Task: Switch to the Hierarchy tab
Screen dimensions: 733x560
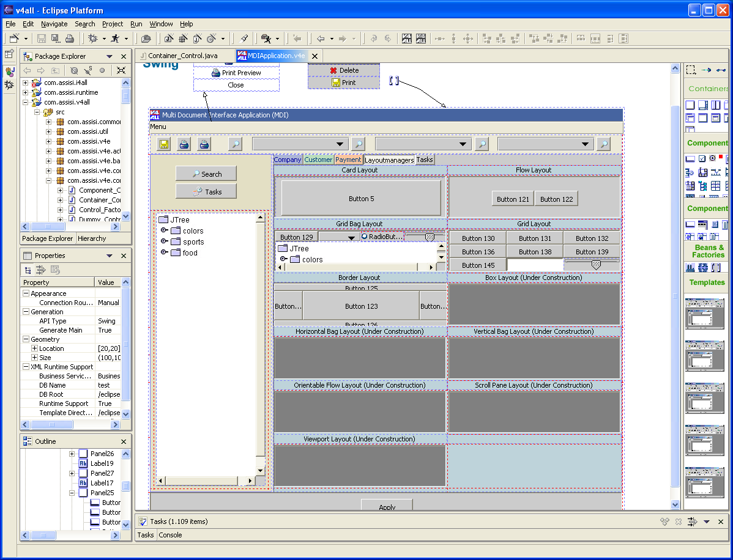Action: [92, 238]
